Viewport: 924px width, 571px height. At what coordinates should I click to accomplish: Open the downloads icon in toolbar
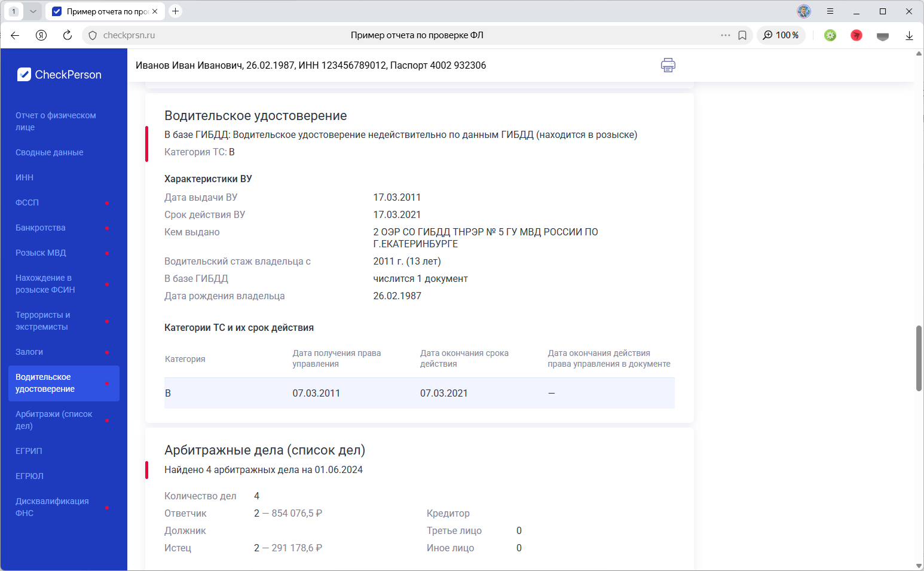pyautogui.click(x=909, y=35)
